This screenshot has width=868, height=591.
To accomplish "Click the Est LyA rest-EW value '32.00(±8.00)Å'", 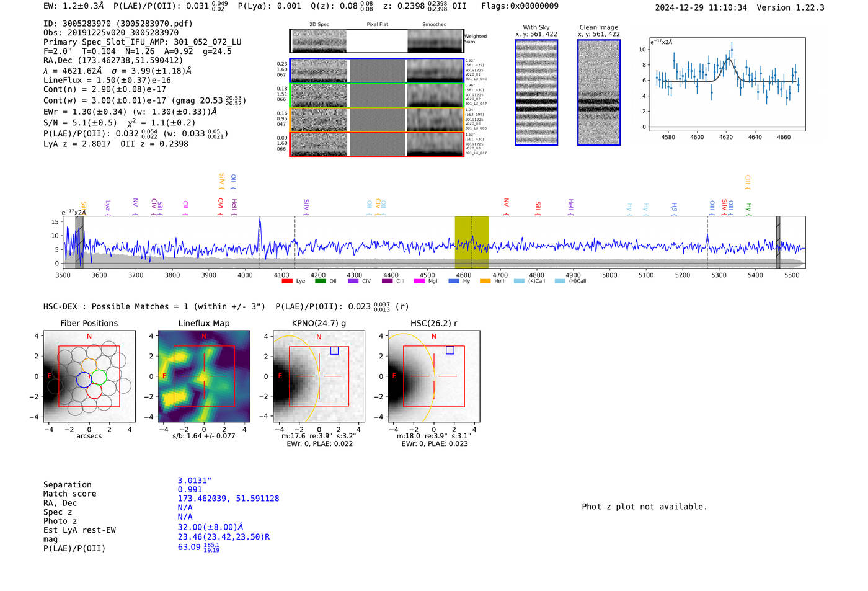I will click(x=210, y=527).
